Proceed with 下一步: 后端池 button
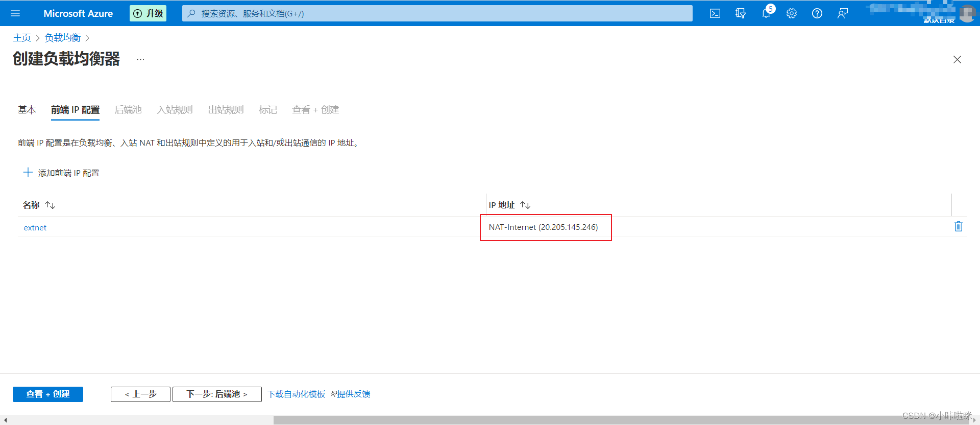The height and width of the screenshot is (425, 980). (217, 394)
